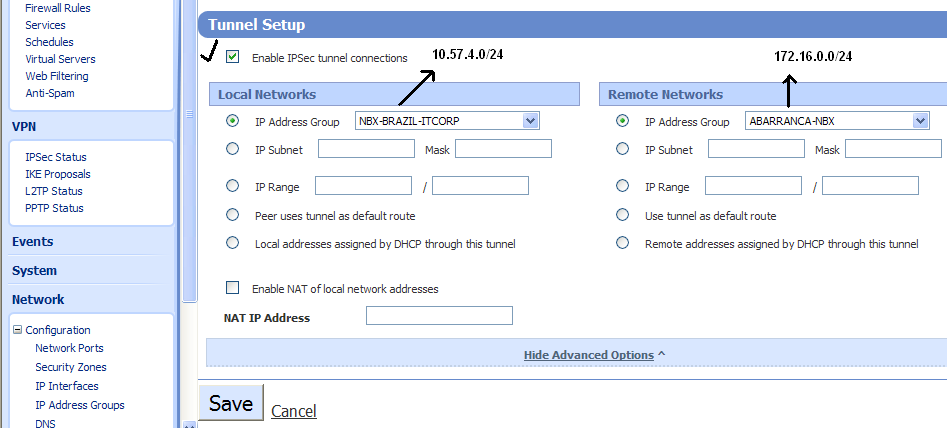Click the Cancel link
Screen dimensions: 947x428
[x=294, y=411]
